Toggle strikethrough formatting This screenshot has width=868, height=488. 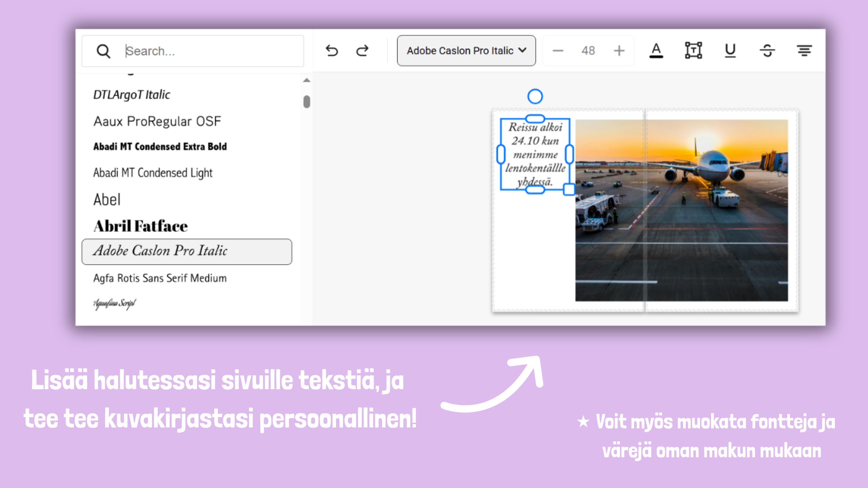[x=767, y=51]
